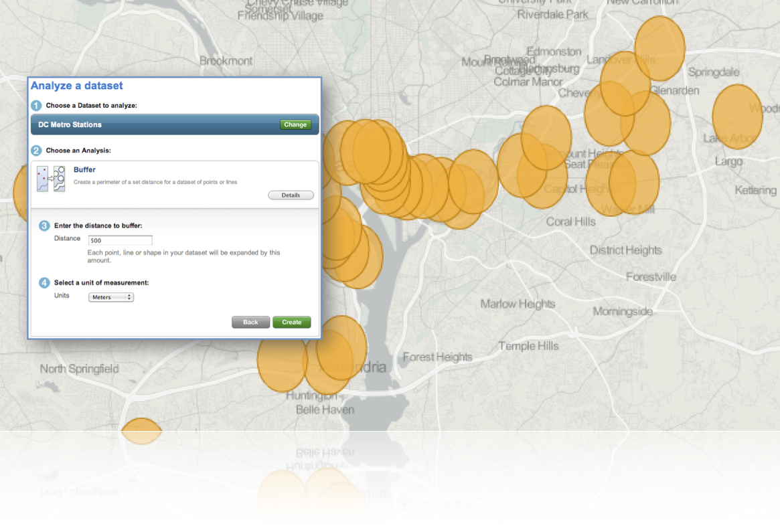The height and width of the screenshot is (532, 780).
Task: Click the North Springfield map label
Action: [x=79, y=369]
